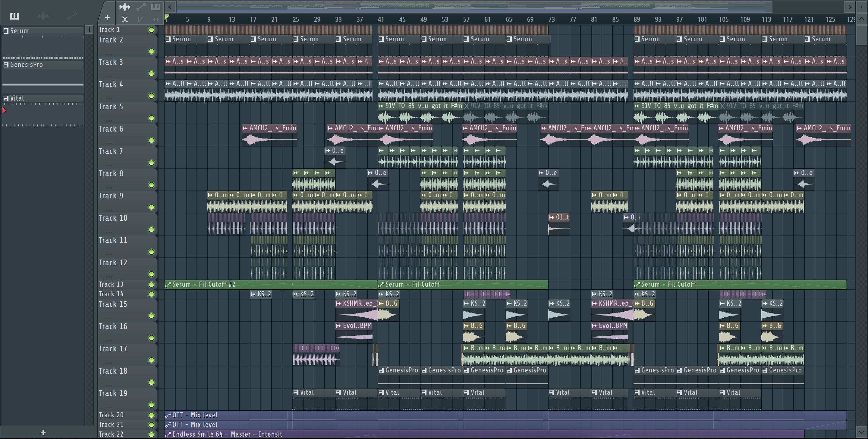Focus audio clips in the playlist header

(125, 7)
